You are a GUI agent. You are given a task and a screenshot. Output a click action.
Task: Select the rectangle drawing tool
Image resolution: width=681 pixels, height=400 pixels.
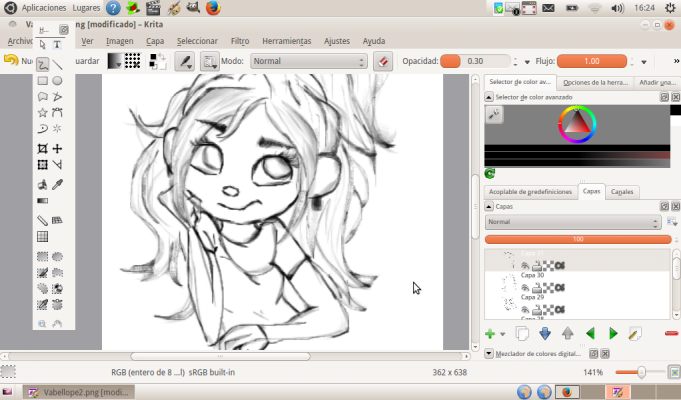click(43, 81)
